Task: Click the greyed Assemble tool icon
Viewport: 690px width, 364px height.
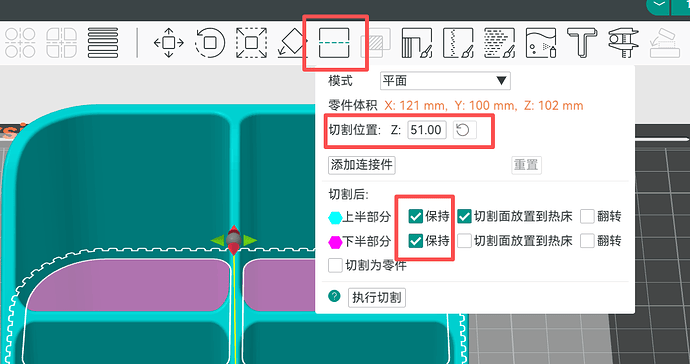Action: tap(665, 43)
